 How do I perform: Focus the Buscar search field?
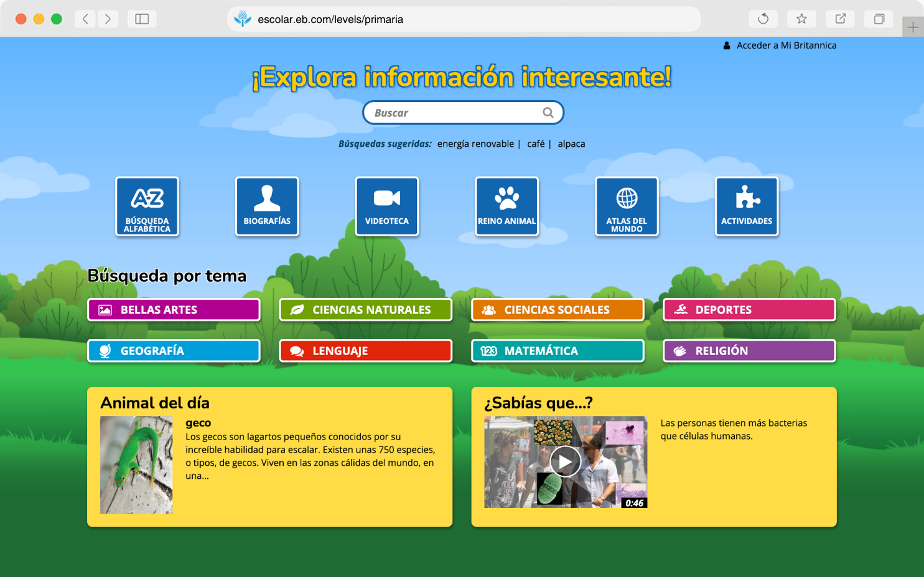click(454, 113)
